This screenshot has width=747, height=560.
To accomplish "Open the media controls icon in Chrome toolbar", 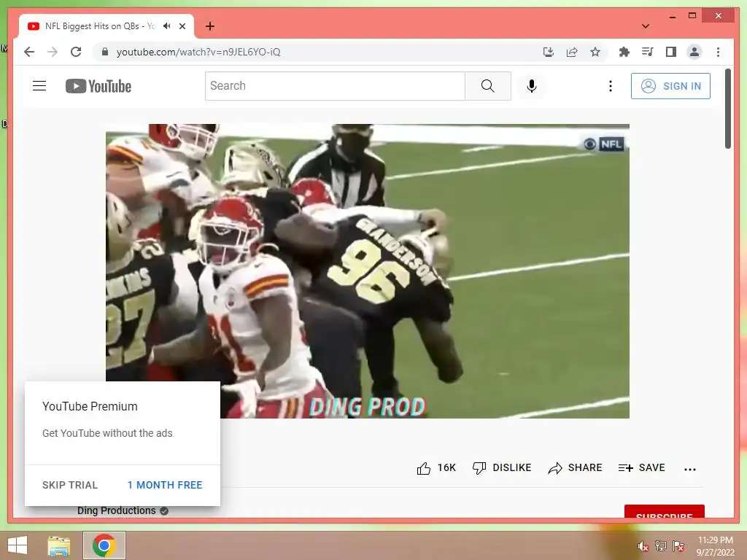I will point(648,52).
